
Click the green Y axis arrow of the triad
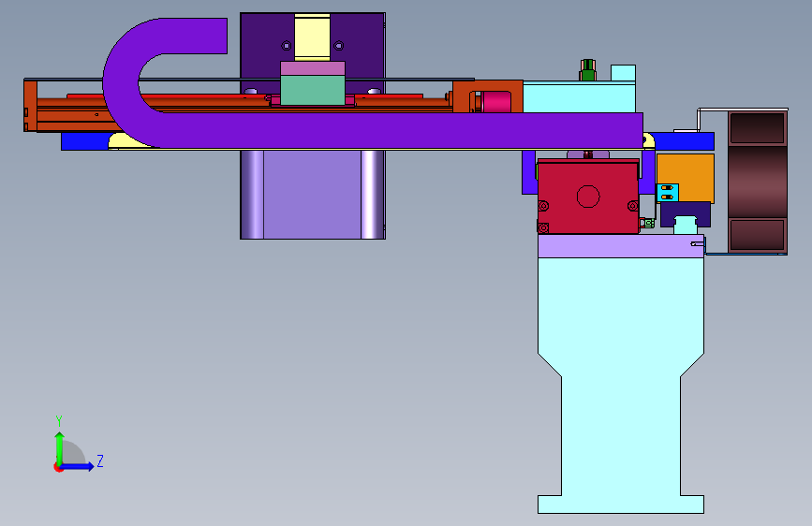59,447
